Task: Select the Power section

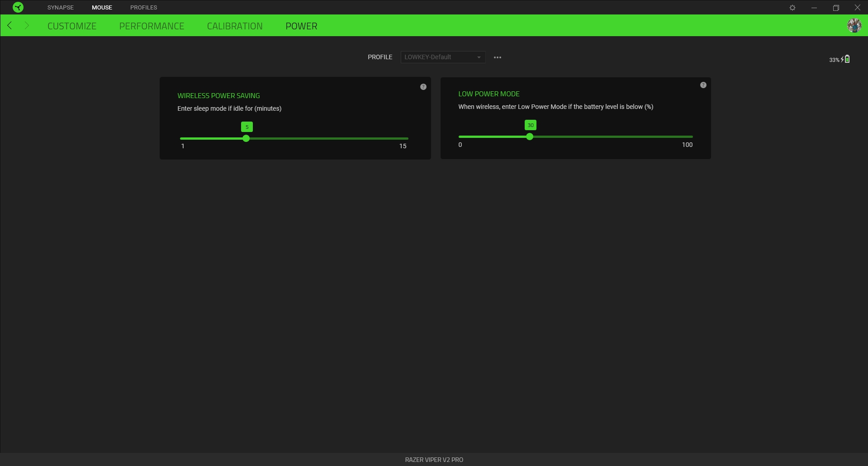Action: click(301, 26)
